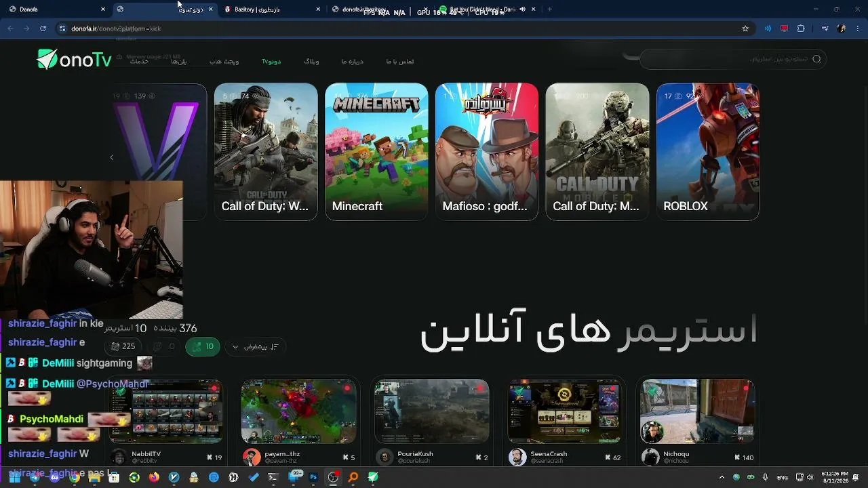Open the ROBLOX game card
The height and width of the screenshot is (488, 868).
708,152
